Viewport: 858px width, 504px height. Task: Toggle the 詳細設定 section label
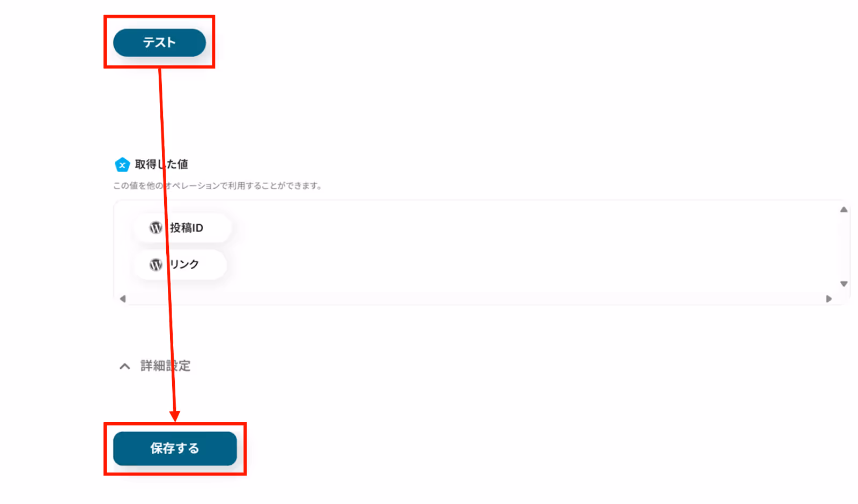pyautogui.click(x=165, y=366)
